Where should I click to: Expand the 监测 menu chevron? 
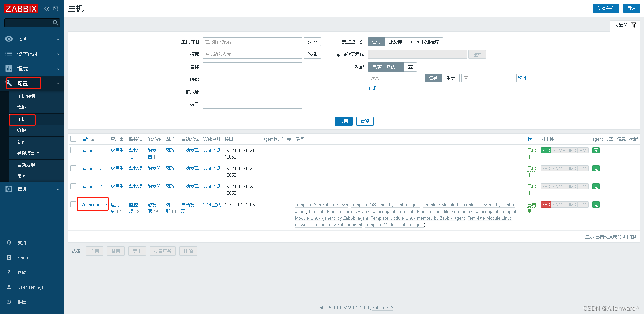[58, 39]
